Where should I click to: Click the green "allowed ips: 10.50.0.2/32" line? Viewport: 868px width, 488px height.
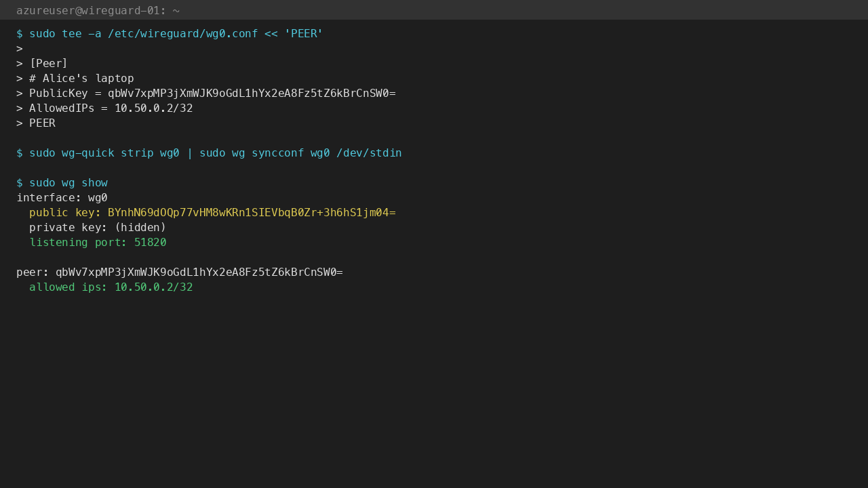tap(111, 287)
